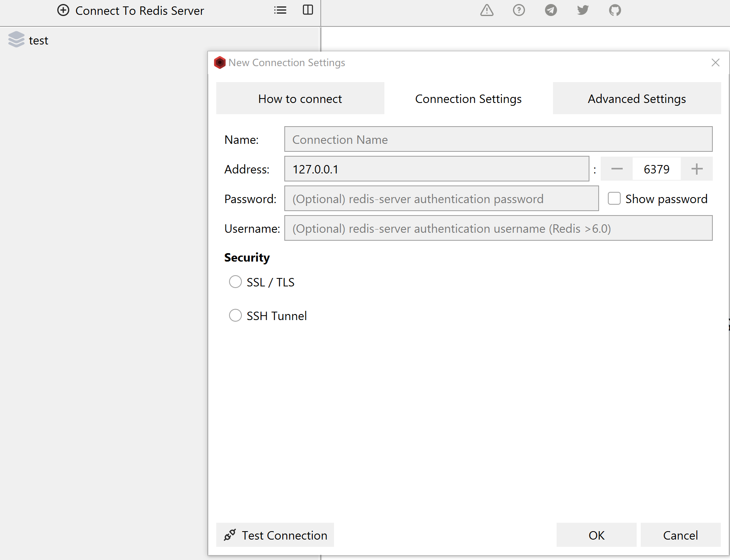The width and height of the screenshot is (730, 560).
Task: Click the stacked layers icon beside test
Action: [16, 40]
